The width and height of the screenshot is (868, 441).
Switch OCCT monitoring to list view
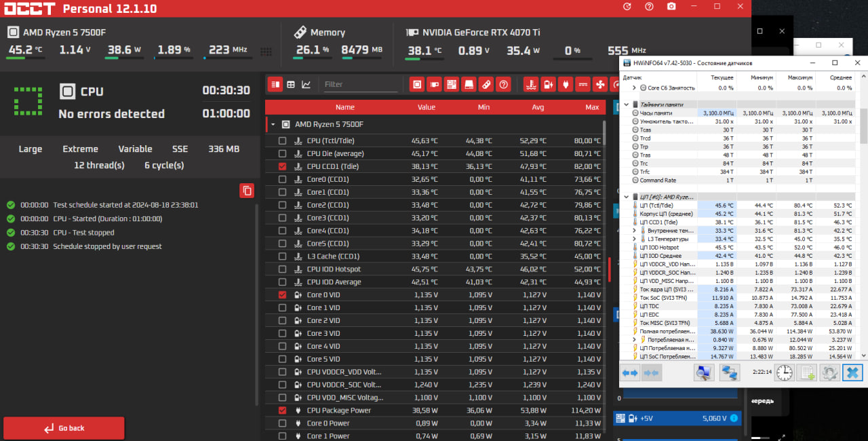(275, 84)
